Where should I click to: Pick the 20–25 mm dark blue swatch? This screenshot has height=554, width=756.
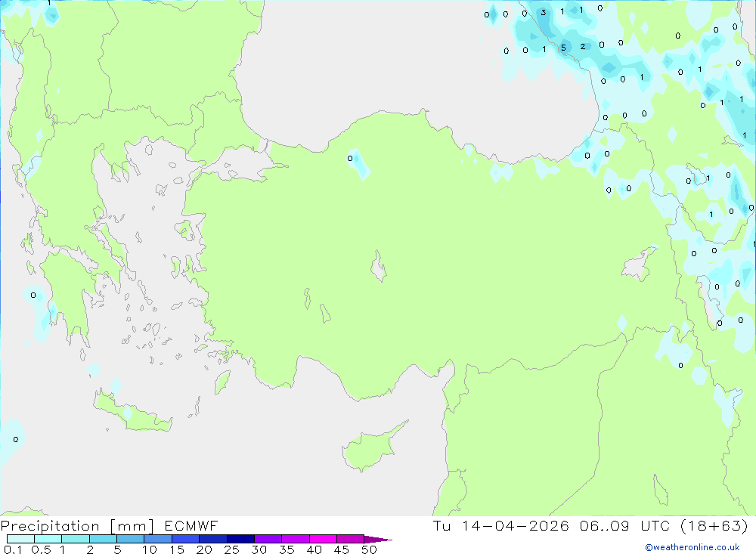[212, 539]
